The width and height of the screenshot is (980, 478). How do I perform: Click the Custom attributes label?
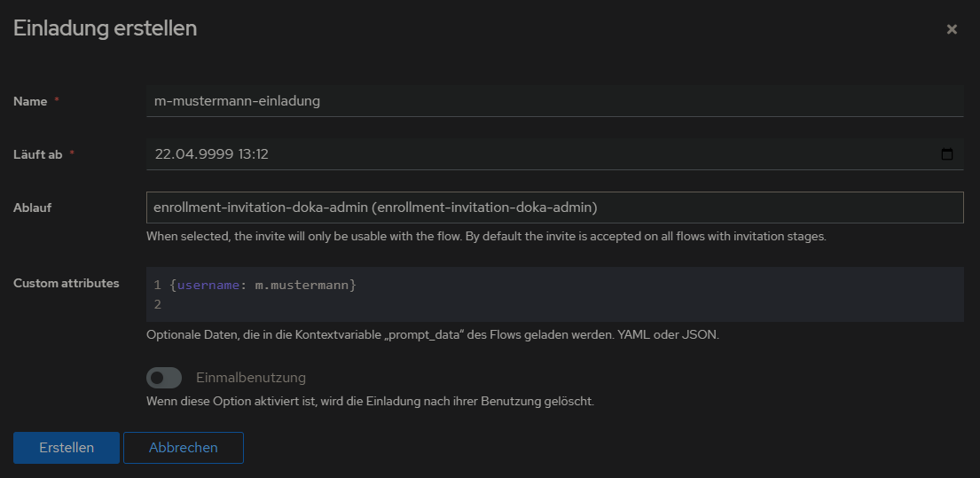coord(67,284)
